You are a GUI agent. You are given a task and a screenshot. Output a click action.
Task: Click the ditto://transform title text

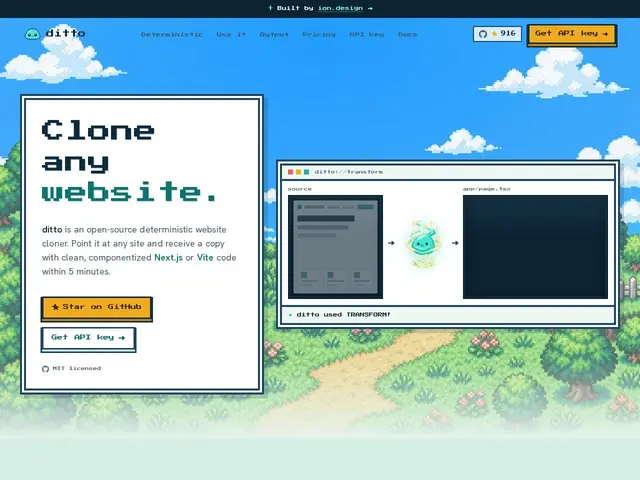coord(349,172)
